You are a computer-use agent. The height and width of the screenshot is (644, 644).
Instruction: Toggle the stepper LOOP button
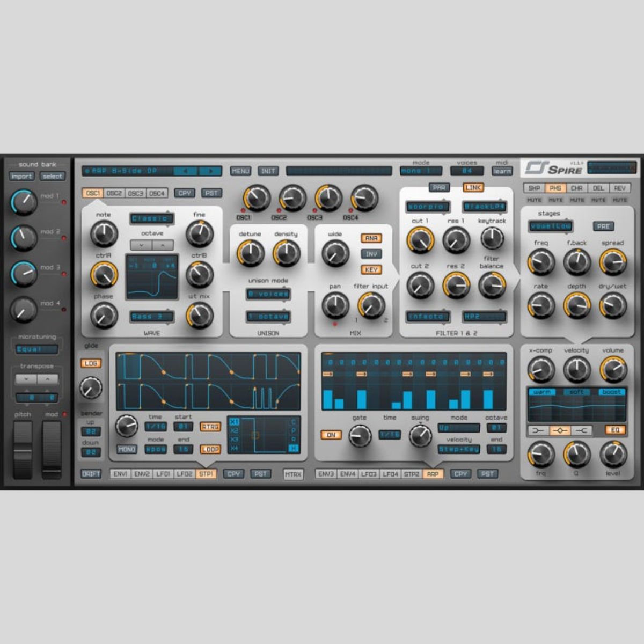tap(210, 449)
